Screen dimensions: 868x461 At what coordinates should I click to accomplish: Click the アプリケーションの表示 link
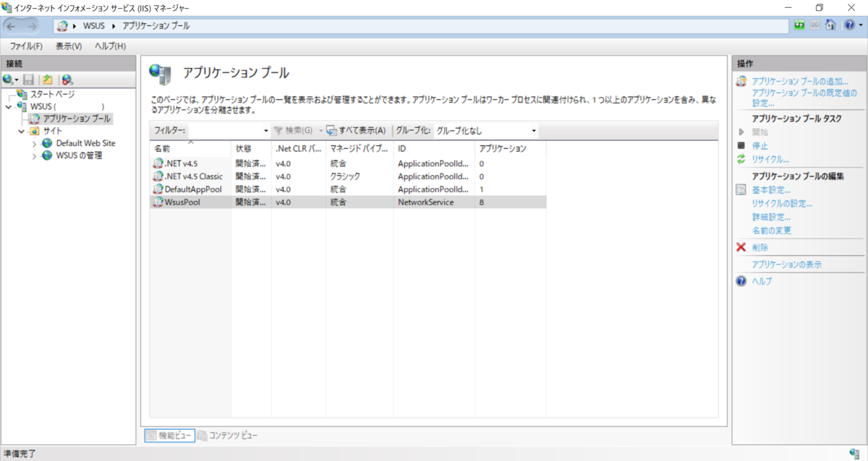[x=787, y=264]
